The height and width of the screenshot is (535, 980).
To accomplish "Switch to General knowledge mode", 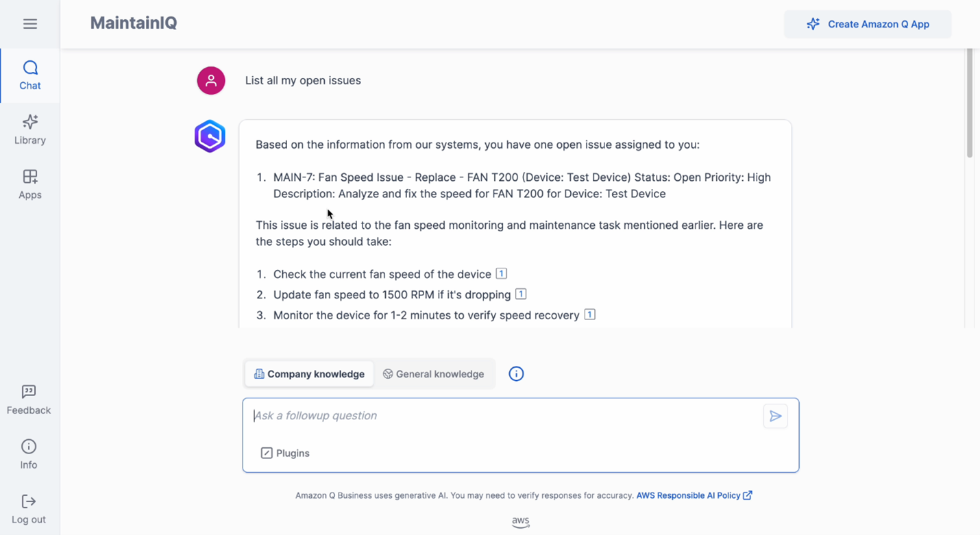I will 433,374.
